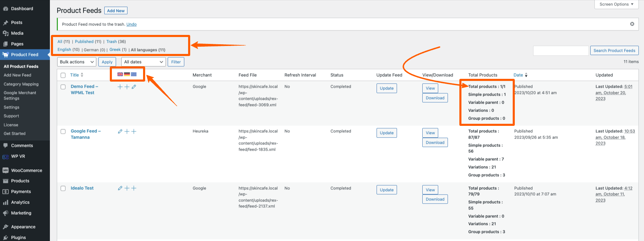644x241 pixels.
Task: Edit English version of Idealo Test
Action: point(120,188)
